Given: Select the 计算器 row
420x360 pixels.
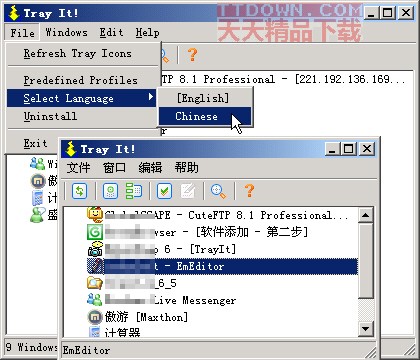Looking at the screenshot, I should pyautogui.click(x=222, y=332).
